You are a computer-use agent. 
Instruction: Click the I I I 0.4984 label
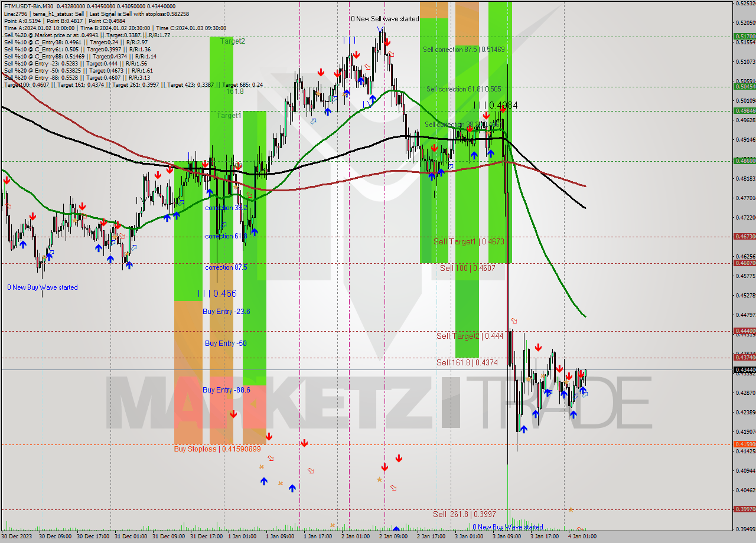[496, 106]
